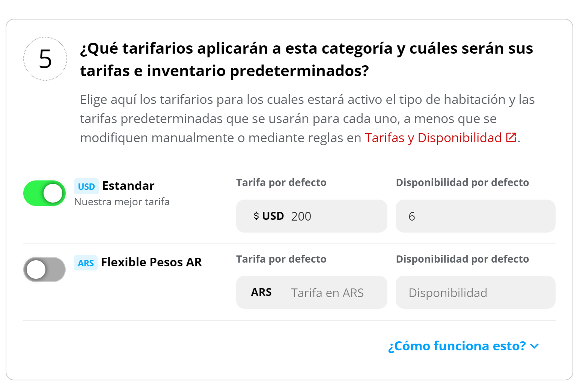Select the Estandar rate plan name
Viewport: 583px width, 392px height.
coord(128,185)
